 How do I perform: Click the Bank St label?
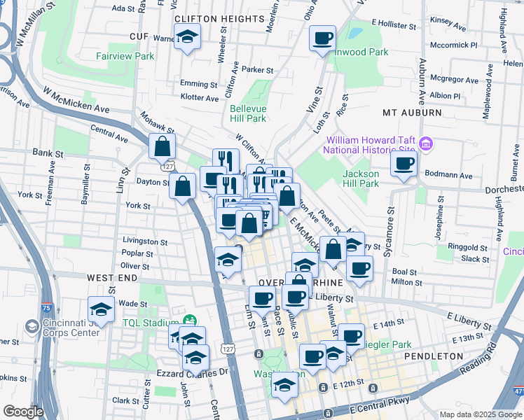pyautogui.click(x=48, y=153)
